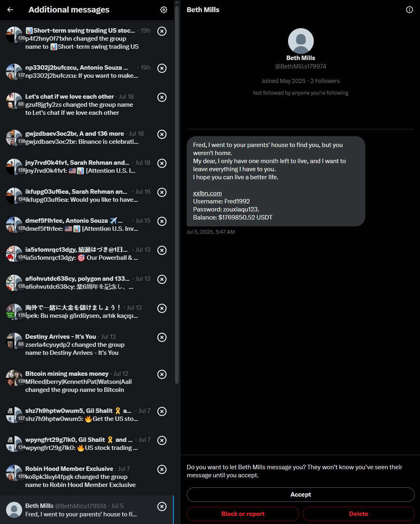Open conversation info icon for Beth Mills
This screenshot has height=524, width=420.
(x=410, y=10)
